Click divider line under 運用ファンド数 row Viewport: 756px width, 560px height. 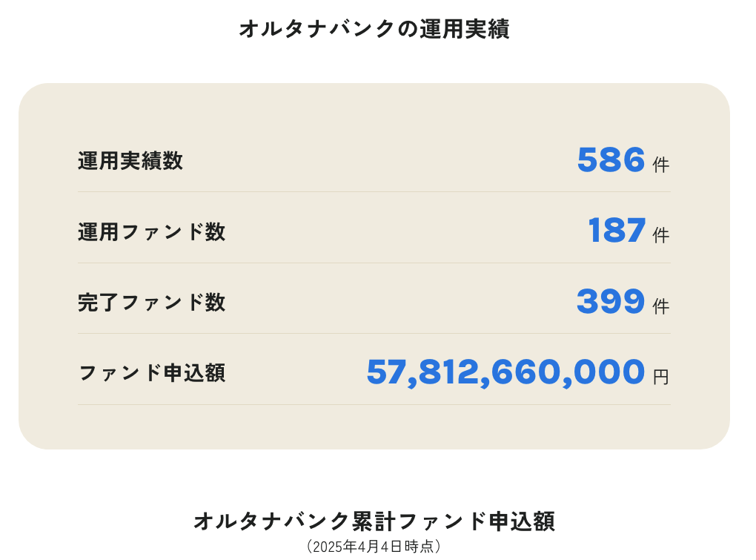click(374, 263)
